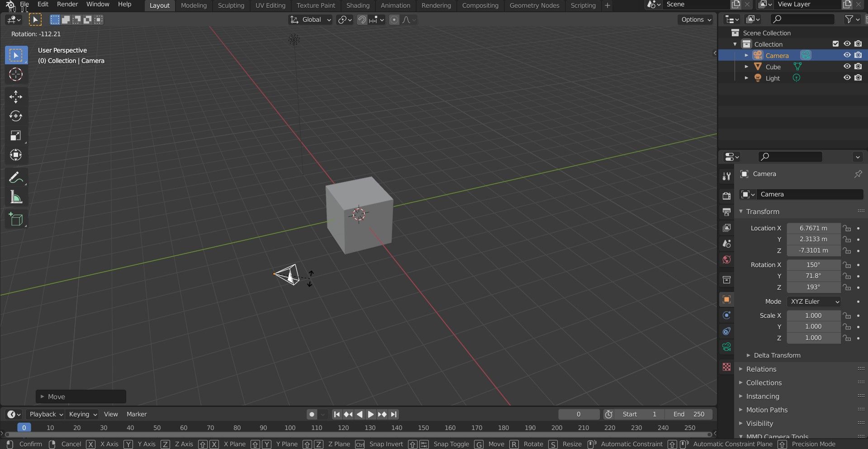This screenshot has width=868, height=449.
Task: Open the Object properties tab
Action: click(726, 299)
